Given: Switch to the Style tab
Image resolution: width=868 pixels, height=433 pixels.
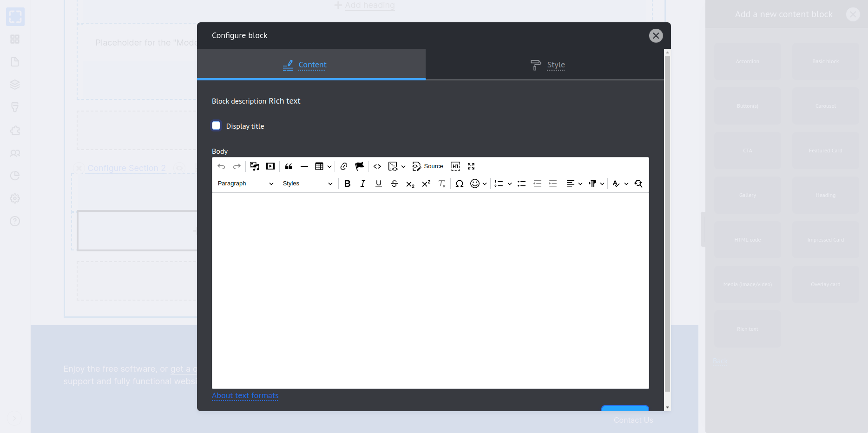Looking at the screenshot, I should coord(548,65).
